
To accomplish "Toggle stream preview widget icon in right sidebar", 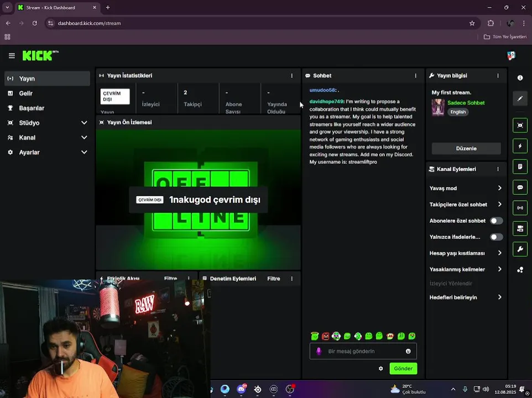I will (520, 125).
